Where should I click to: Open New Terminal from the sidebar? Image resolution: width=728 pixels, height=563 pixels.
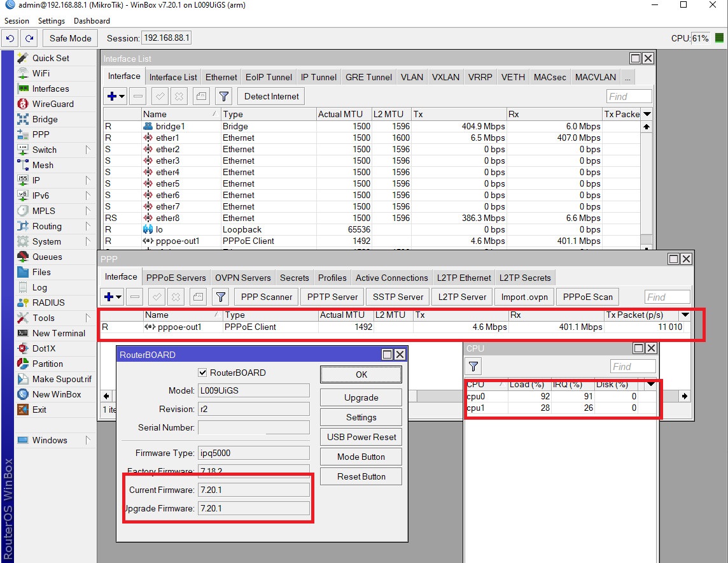coord(58,333)
